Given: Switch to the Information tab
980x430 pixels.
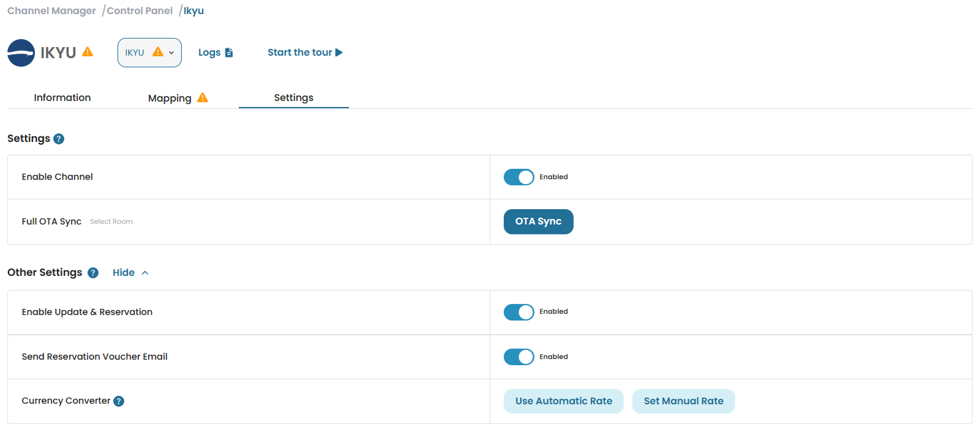Looking at the screenshot, I should point(62,98).
